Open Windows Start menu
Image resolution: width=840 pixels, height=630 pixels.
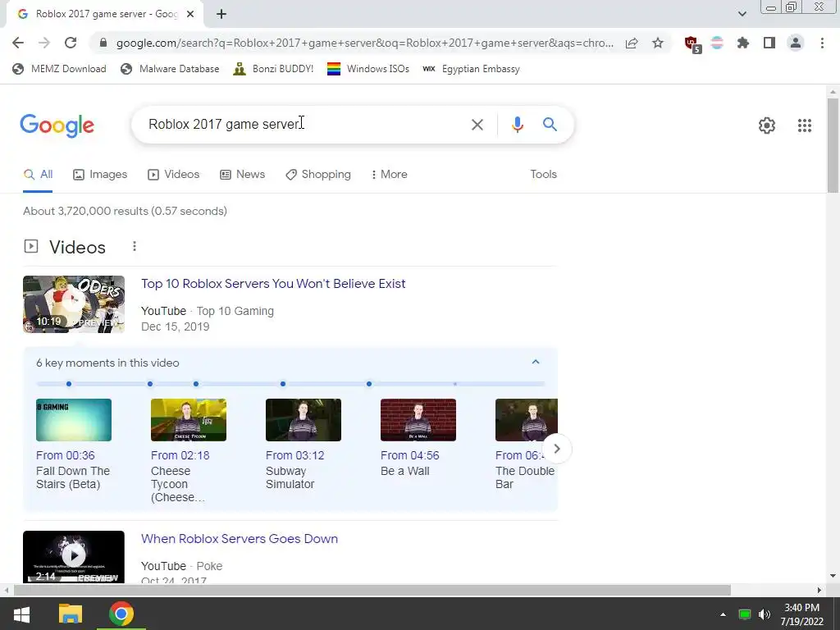[x=21, y=614]
